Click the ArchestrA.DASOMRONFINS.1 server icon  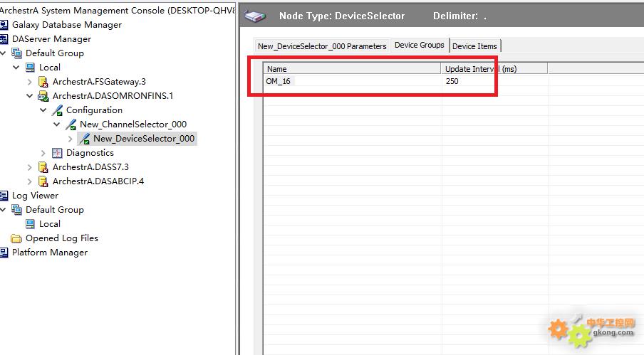click(x=43, y=96)
